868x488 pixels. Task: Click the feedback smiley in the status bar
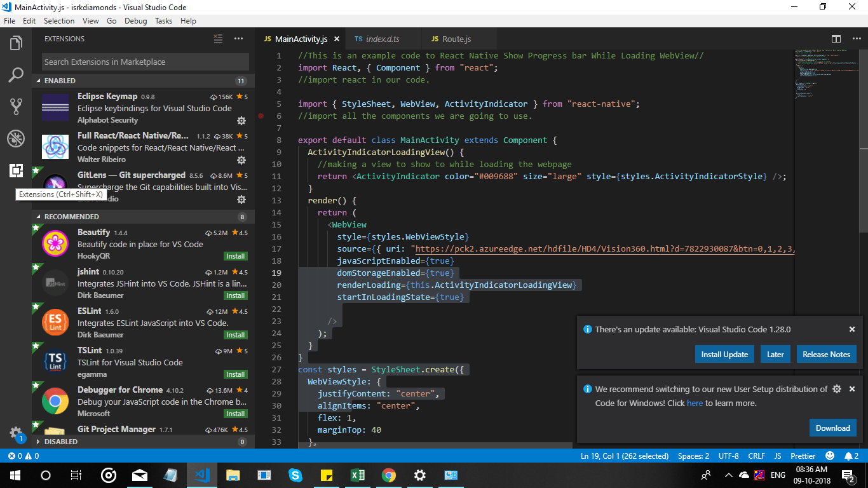tap(830, 456)
